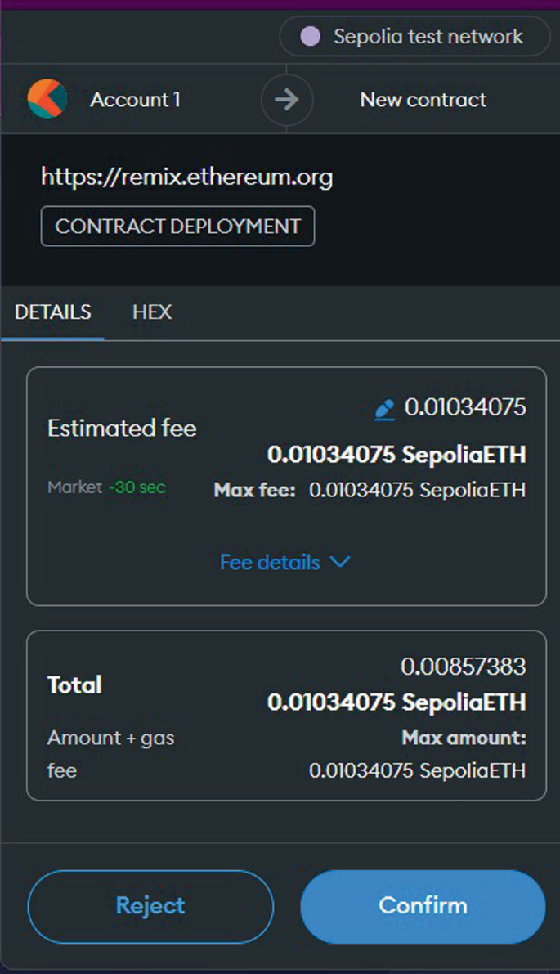This screenshot has height=974, width=560.
Task: Select the DETAILS tab
Action: coord(53,312)
